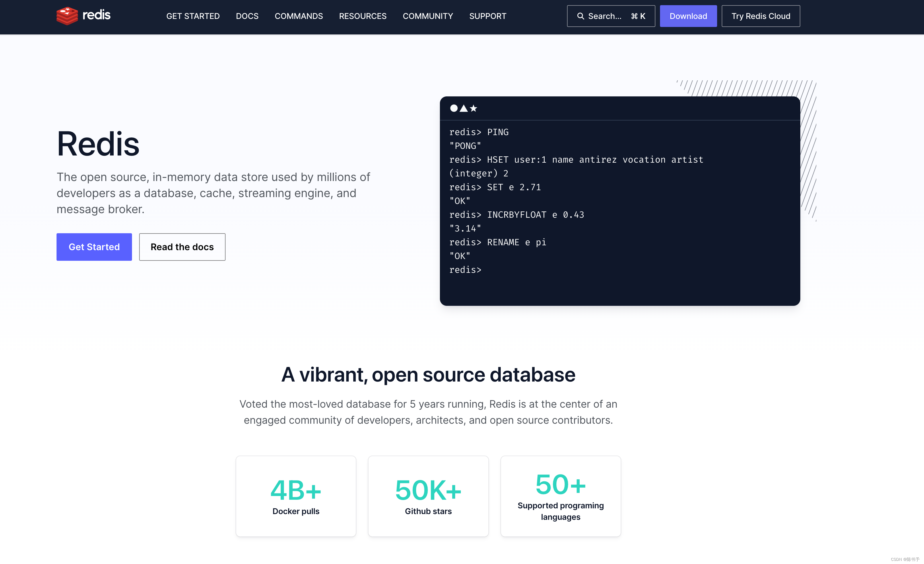Click the Read the docs button
Viewport: 924px width, 564px height.
[x=182, y=247]
